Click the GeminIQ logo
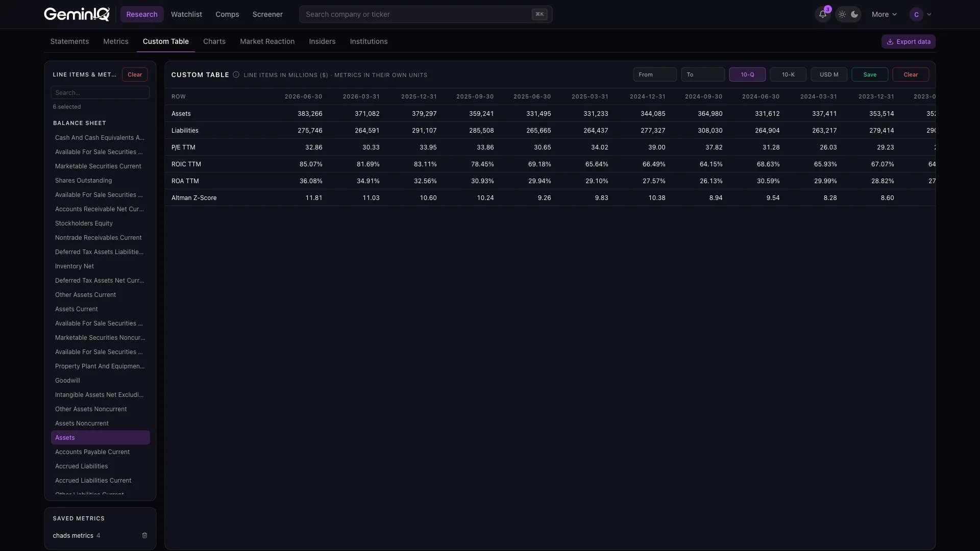The width and height of the screenshot is (980, 551). [x=77, y=14]
